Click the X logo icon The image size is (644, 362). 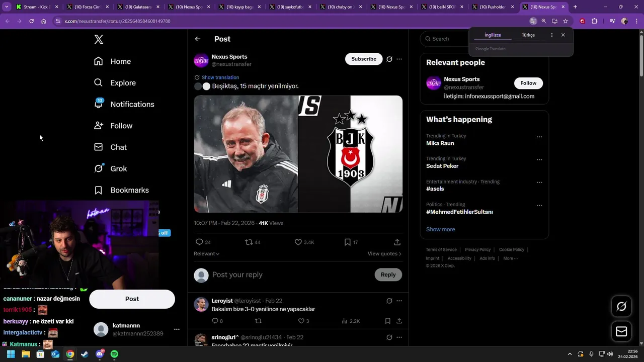[99, 39]
